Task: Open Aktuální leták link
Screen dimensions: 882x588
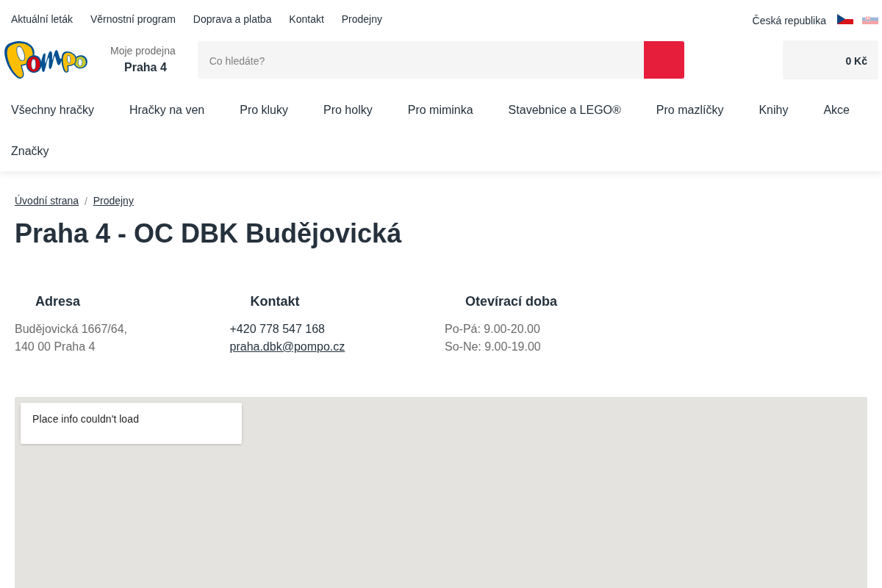Action: tap(42, 19)
